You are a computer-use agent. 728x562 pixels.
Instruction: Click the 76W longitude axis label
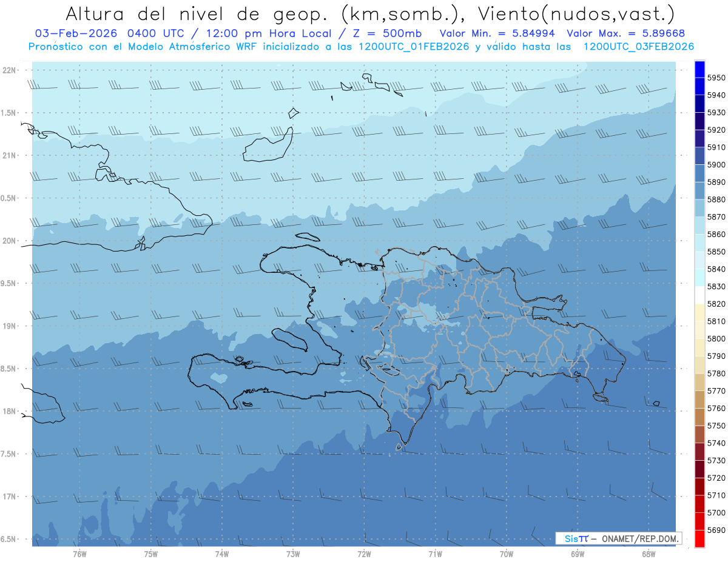coord(79,554)
